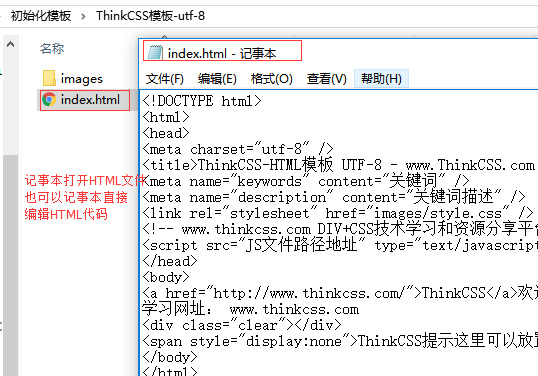
Task: Select the images folder name
Action: tap(82, 79)
